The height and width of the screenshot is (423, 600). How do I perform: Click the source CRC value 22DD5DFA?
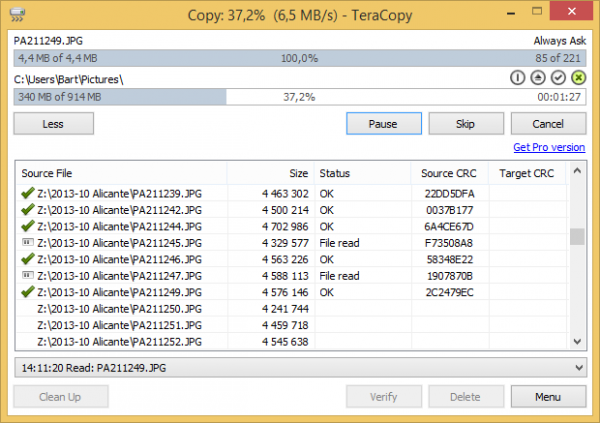[x=450, y=194]
